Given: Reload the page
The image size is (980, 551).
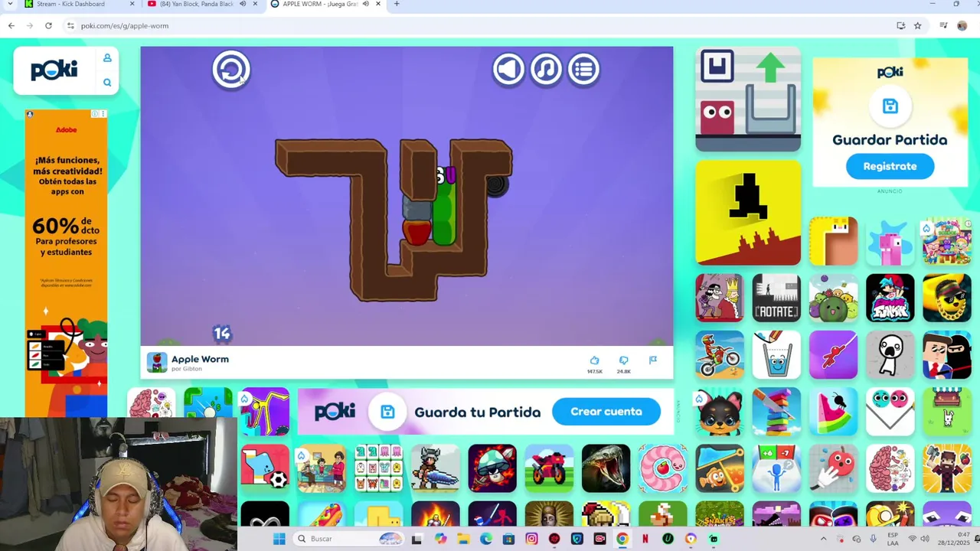Looking at the screenshot, I should click(x=48, y=25).
